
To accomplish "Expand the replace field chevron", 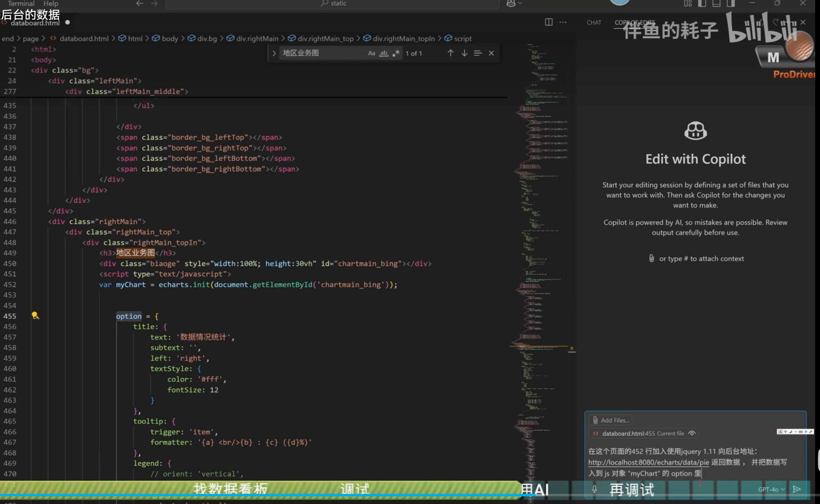I will (x=274, y=53).
